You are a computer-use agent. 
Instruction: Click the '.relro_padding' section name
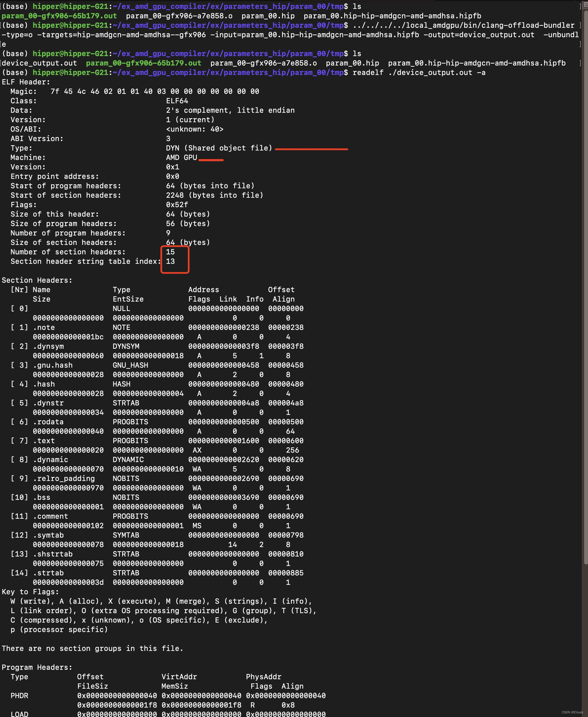coord(64,479)
